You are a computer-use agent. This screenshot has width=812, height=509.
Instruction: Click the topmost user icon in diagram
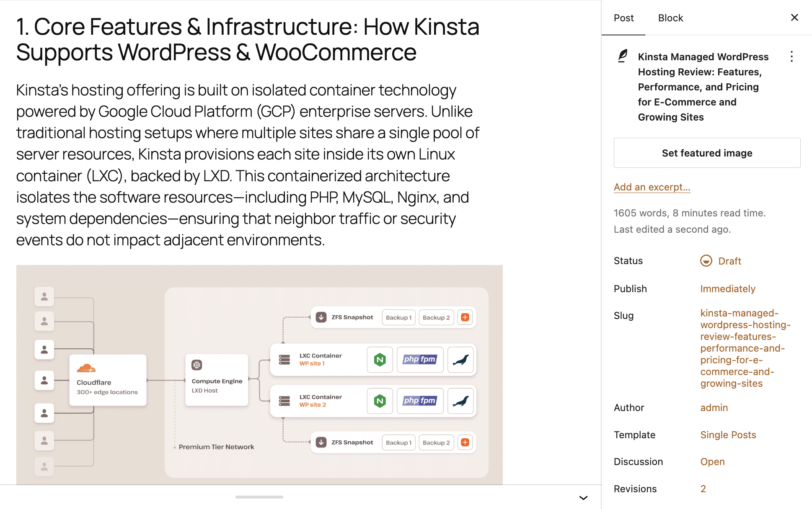point(44,297)
